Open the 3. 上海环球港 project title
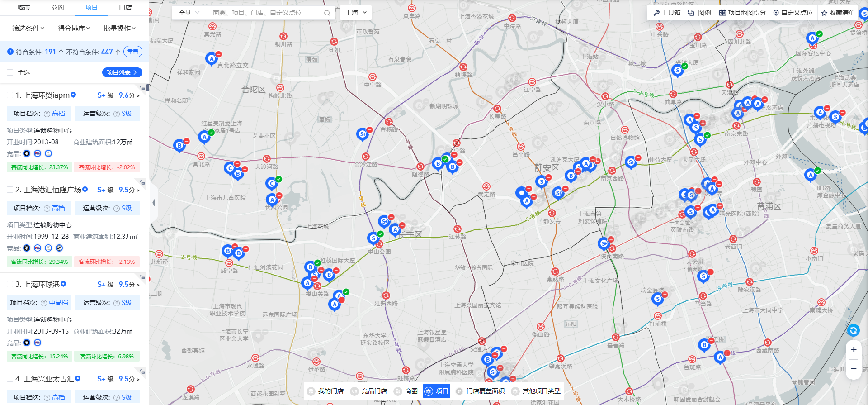 point(38,284)
